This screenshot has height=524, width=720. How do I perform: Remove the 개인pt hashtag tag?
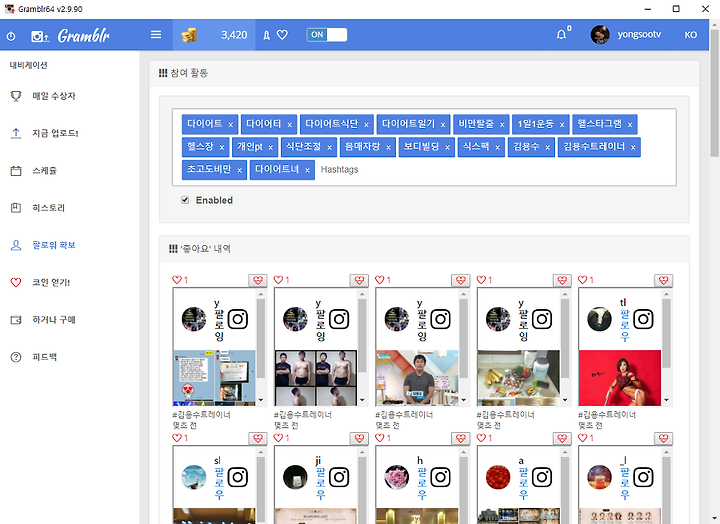[x=270, y=147]
